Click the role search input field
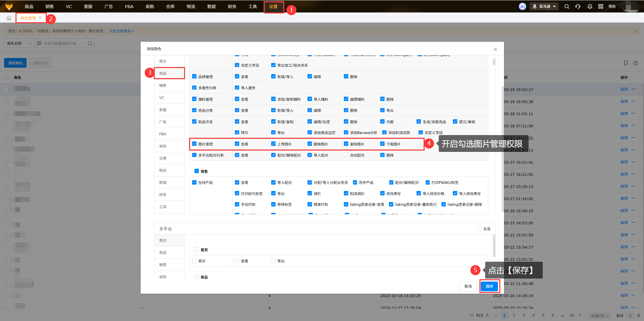 point(65,43)
